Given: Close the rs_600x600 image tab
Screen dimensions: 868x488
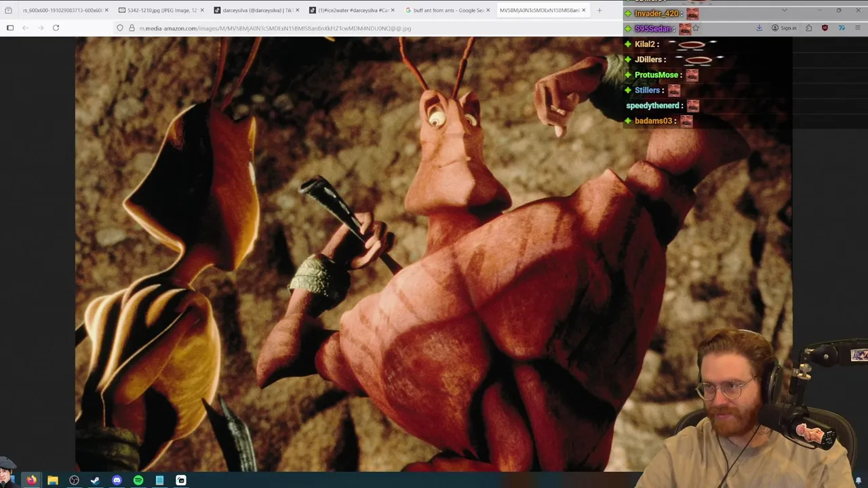Looking at the screenshot, I should point(106,10).
